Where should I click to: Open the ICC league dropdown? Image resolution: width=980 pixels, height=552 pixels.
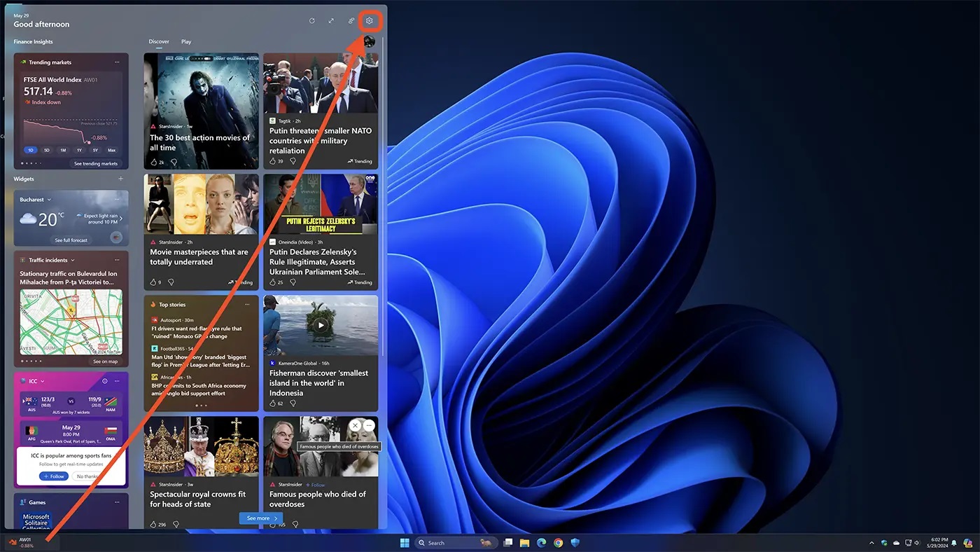(x=43, y=381)
